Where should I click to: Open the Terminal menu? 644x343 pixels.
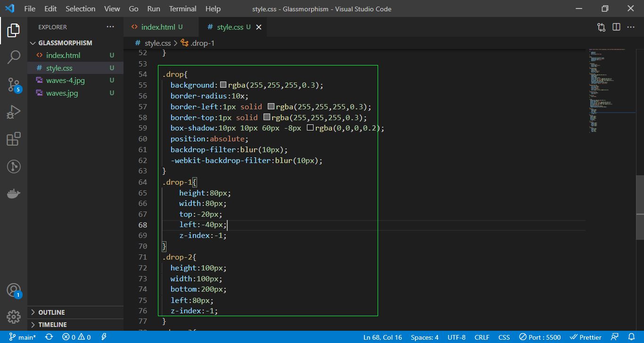pyautogui.click(x=182, y=8)
